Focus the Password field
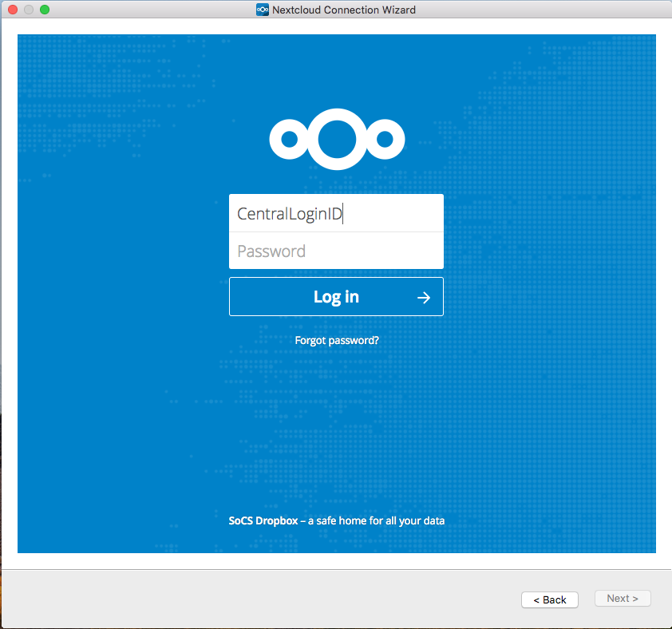Viewport: 672px width, 629px height. tap(336, 251)
